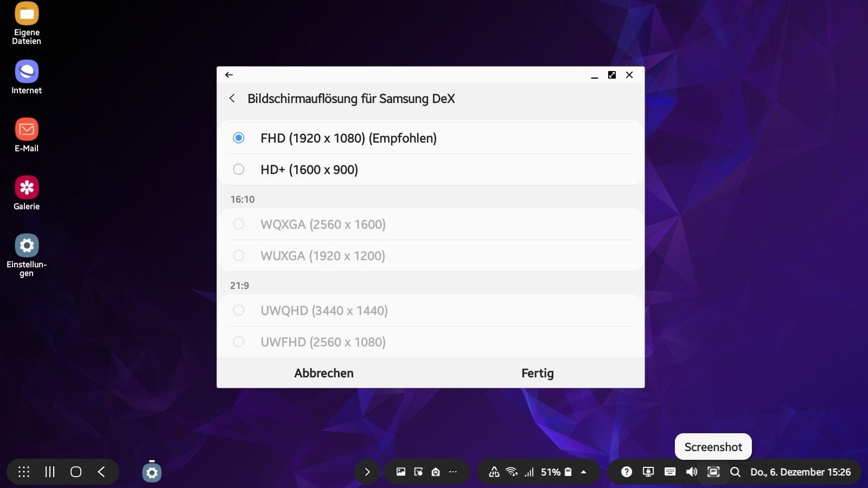This screenshot has width=868, height=488.
Task: Open date and time display
Action: 800,472
